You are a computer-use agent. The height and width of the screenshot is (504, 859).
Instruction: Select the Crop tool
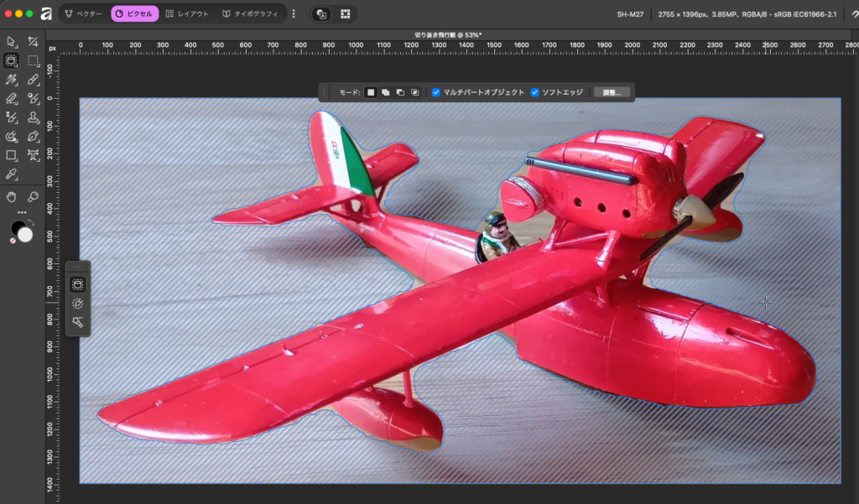pyautogui.click(x=33, y=42)
